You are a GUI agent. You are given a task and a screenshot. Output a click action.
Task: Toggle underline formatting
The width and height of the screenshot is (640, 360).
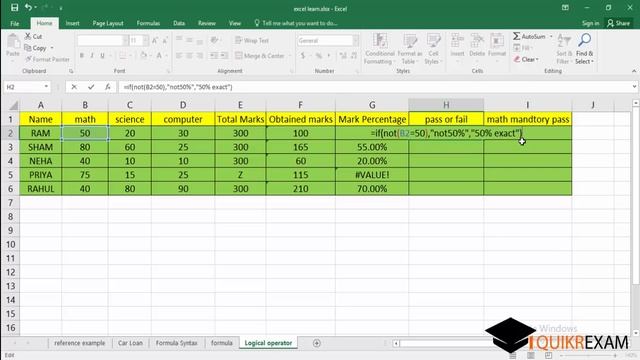pyautogui.click(x=102, y=56)
